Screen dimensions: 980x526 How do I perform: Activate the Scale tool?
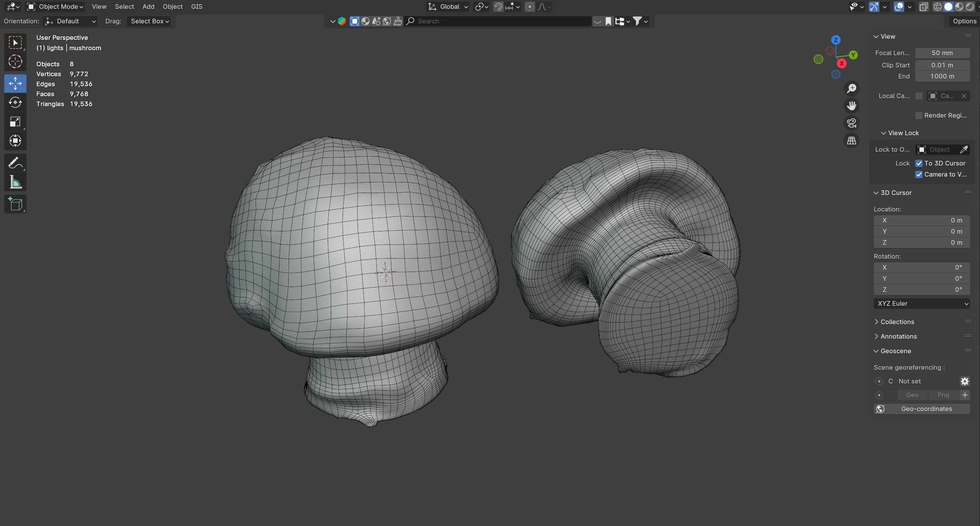[x=15, y=122]
